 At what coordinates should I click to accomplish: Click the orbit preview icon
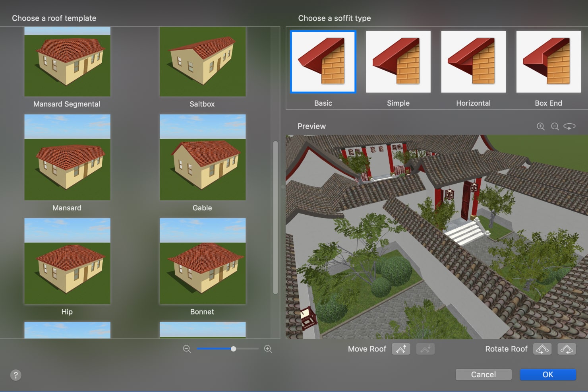[569, 126]
